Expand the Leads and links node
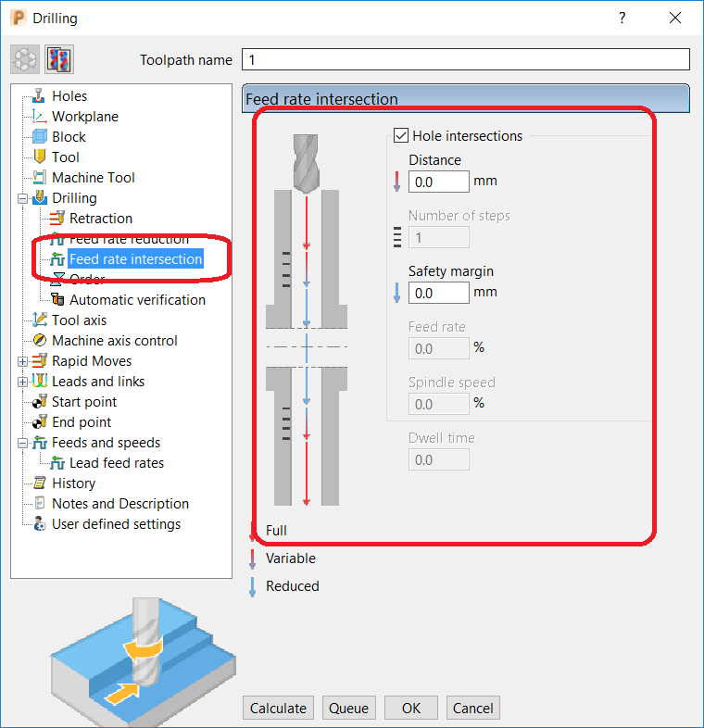Image resolution: width=704 pixels, height=728 pixels. [x=22, y=383]
